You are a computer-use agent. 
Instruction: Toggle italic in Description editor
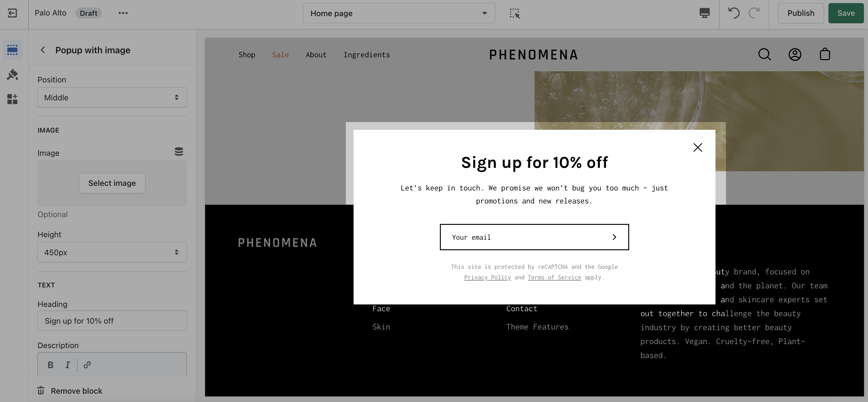(68, 365)
